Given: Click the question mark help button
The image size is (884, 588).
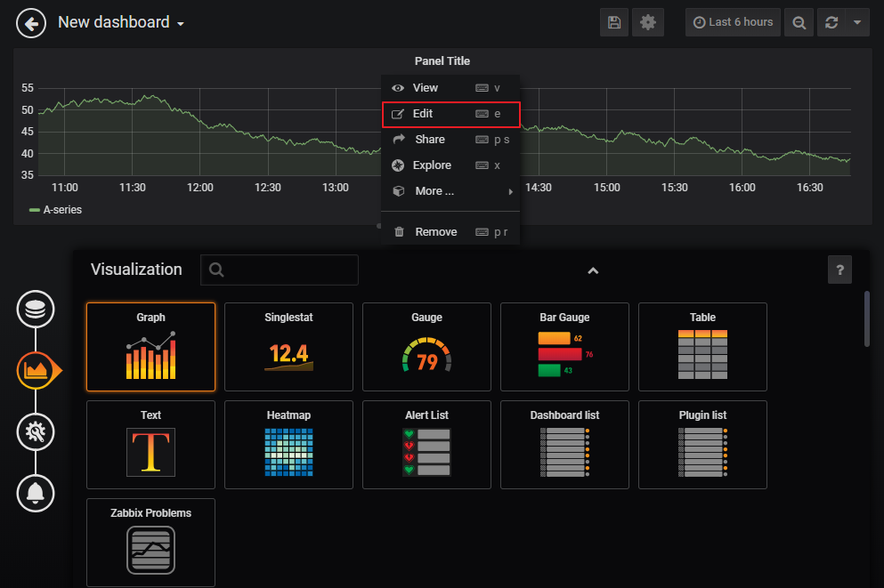Looking at the screenshot, I should point(839,270).
